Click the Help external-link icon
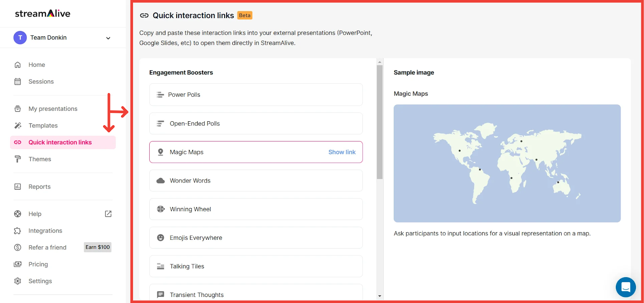The image size is (644, 303). (x=108, y=214)
